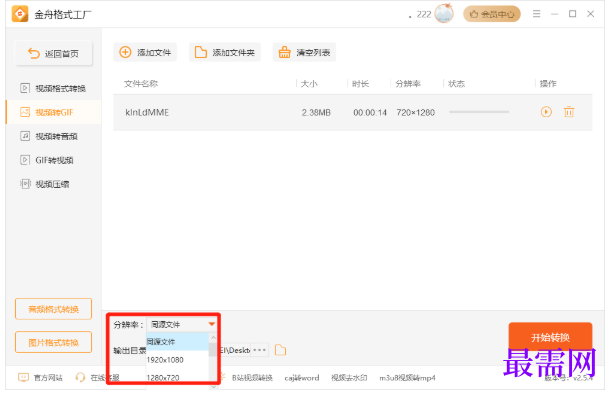This screenshot has height=394, width=615.
Task: Select the 视频转GIF sidebar item
Action: coord(53,112)
